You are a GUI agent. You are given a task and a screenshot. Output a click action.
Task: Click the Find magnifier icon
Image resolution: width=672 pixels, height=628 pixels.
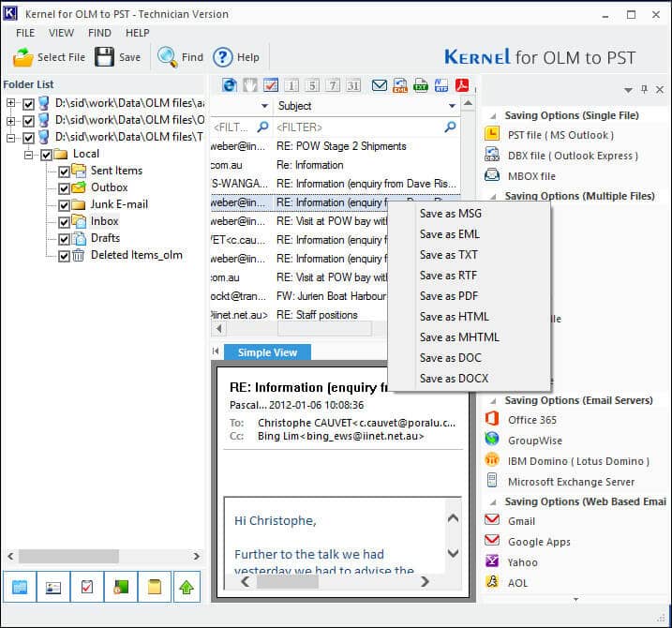pyautogui.click(x=167, y=56)
